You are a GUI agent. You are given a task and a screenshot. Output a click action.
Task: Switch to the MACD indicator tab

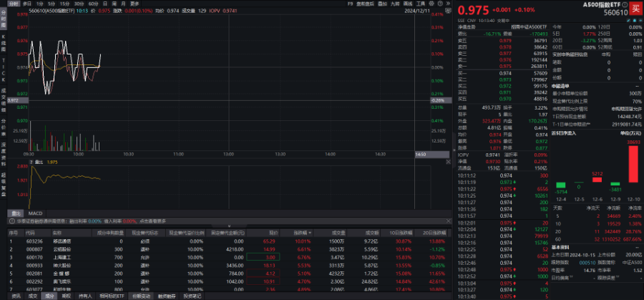[34, 213]
